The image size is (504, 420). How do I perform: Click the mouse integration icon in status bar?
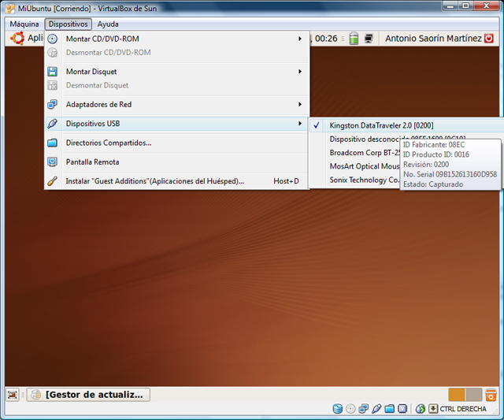tap(421, 409)
